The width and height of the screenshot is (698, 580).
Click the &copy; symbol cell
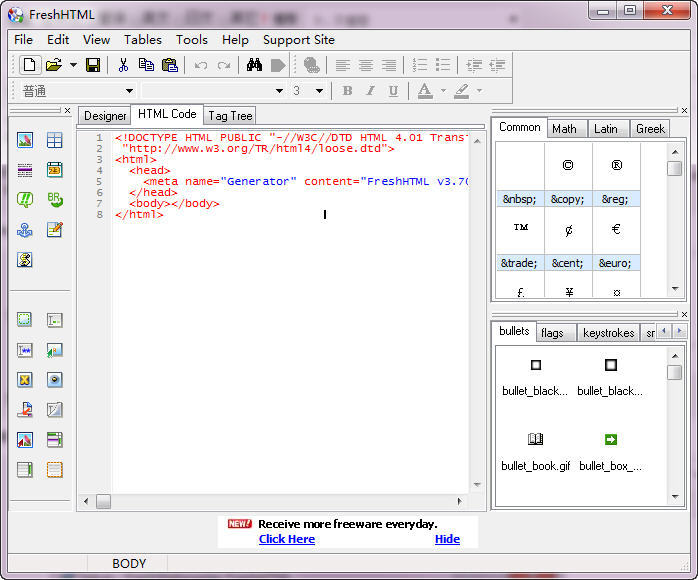click(567, 199)
